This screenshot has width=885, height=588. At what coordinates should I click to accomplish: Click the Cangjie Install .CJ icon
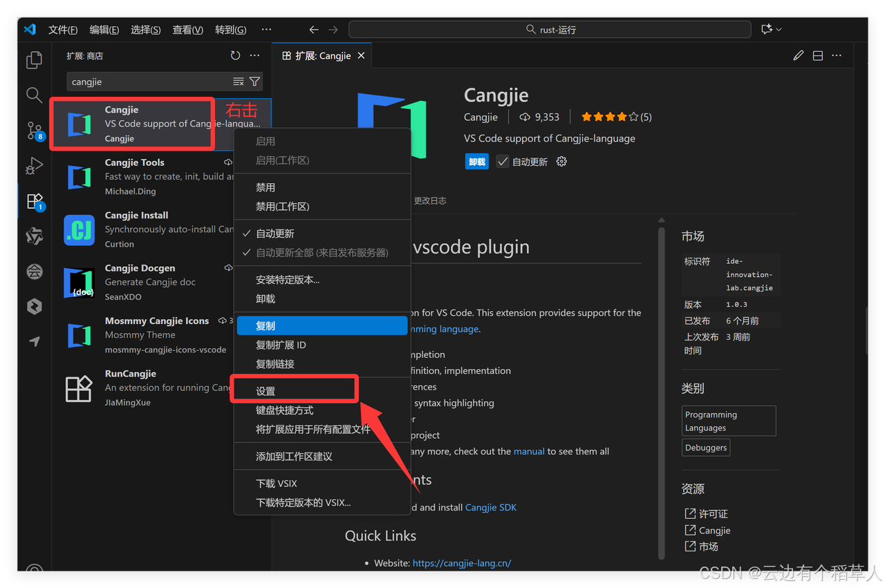pos(79,230)
